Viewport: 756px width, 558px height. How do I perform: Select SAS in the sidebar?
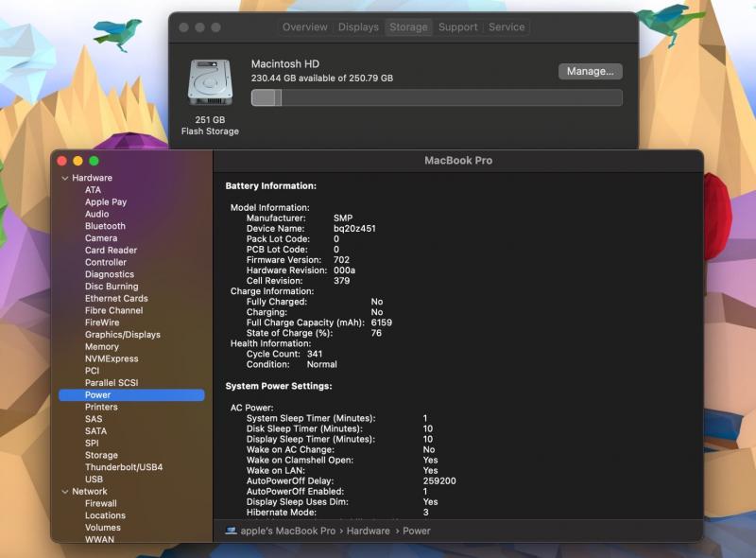(94, 419)
